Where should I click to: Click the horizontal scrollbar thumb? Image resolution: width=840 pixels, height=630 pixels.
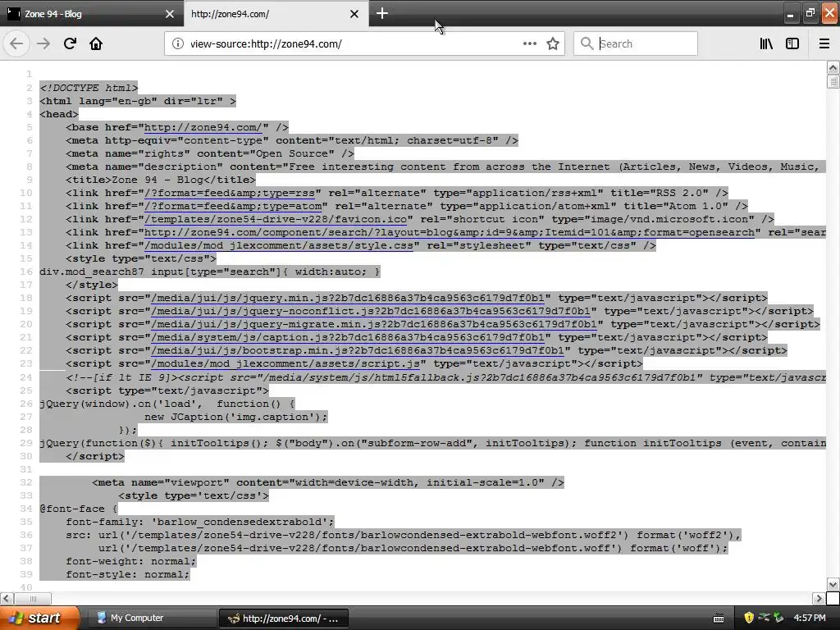32,598
